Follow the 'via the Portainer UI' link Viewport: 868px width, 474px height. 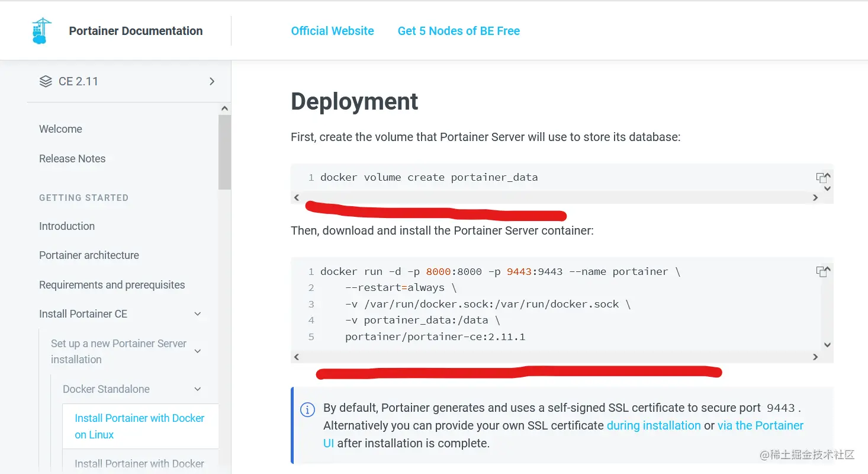(x=564, y=434)
